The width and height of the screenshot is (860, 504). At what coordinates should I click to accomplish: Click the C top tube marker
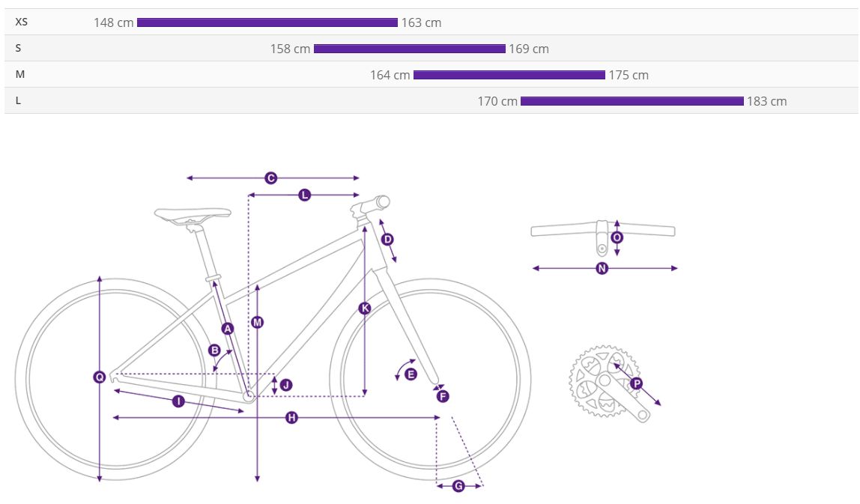[270, 177]
